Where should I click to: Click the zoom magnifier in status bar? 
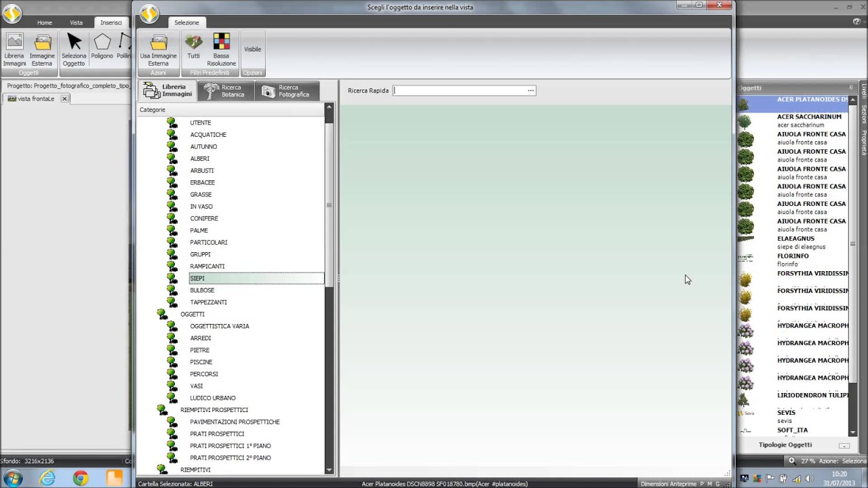pos(791,461)
